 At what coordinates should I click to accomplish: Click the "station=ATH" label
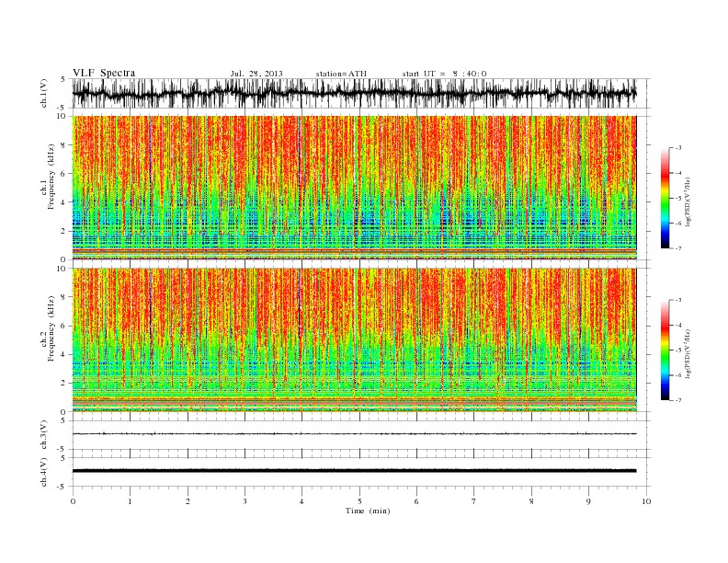341,74
